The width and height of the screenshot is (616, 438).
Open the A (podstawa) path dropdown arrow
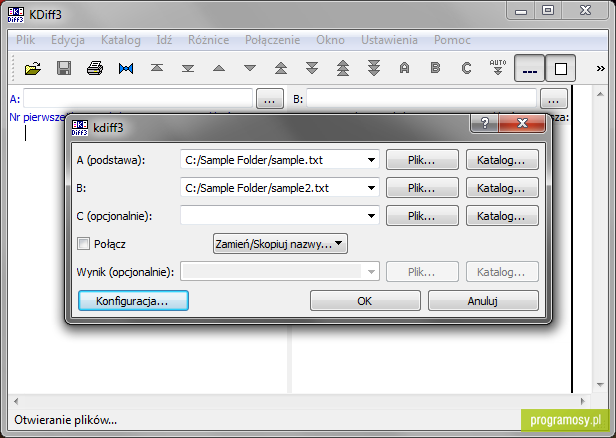pos(371,160)
